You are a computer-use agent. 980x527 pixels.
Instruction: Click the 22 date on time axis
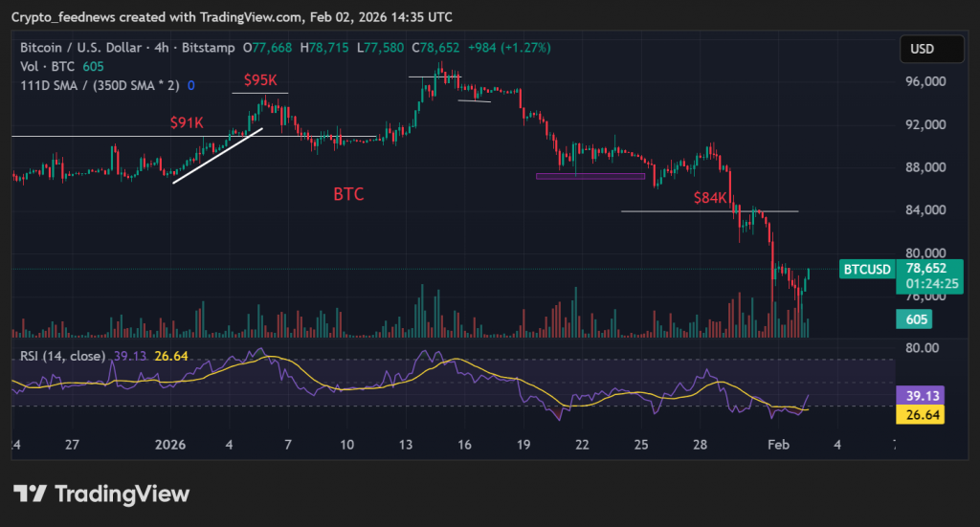[582, 445]
